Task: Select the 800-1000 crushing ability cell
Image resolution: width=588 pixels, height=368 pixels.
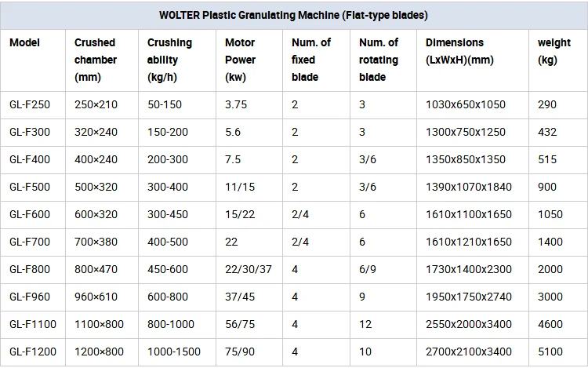Action: tap(171, 325)
